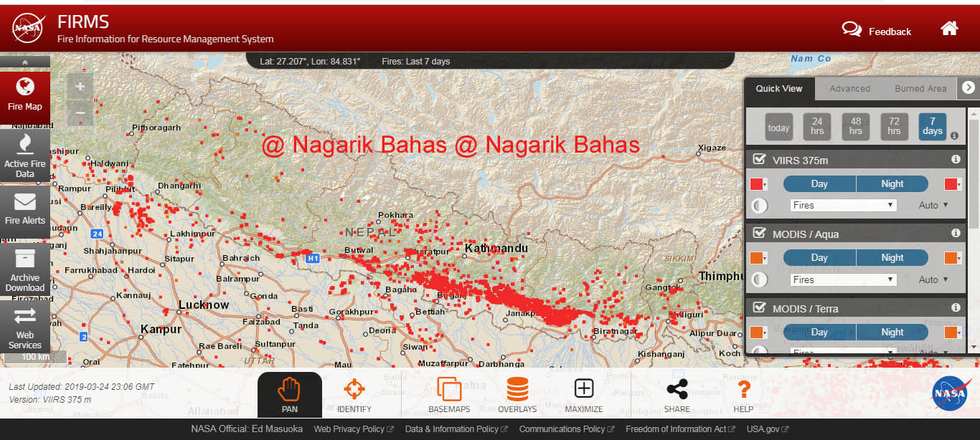
Task: Select the Identify crosshair tool
Action: [x=354, y=394]
